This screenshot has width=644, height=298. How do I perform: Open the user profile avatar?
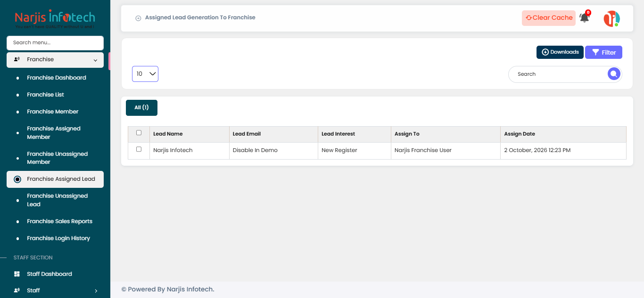pyautogui.click(x=611, y=18)
